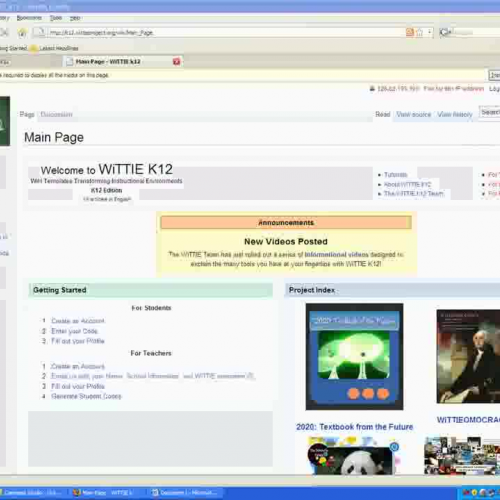Open the Talk for this IP address link
500x500 pixels.
454,89
